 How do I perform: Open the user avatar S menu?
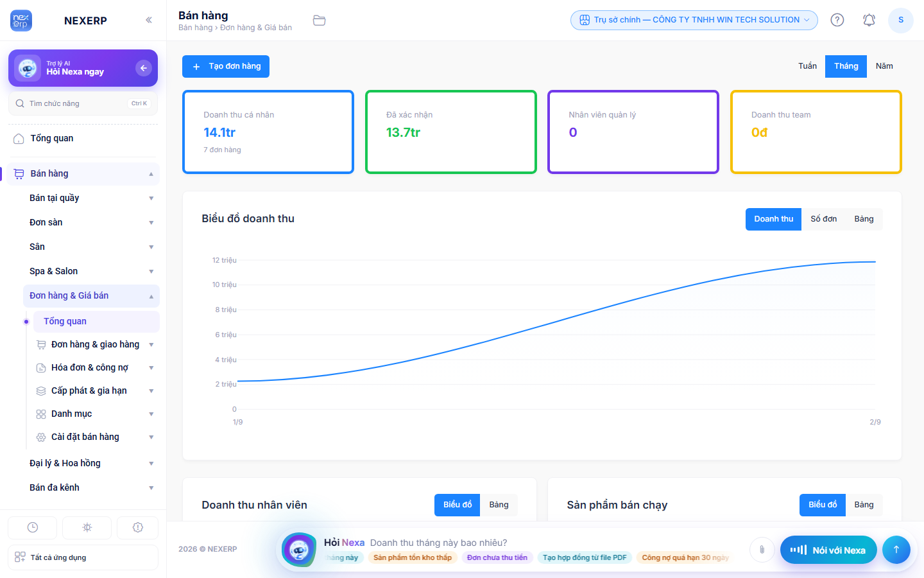pyautogui.click(x=901, y=20)
